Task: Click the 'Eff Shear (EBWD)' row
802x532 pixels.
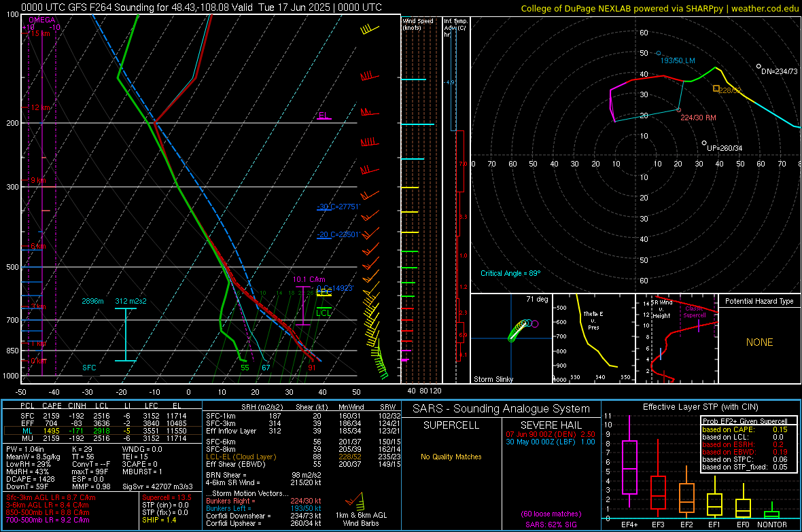Action: coord(303,464)
